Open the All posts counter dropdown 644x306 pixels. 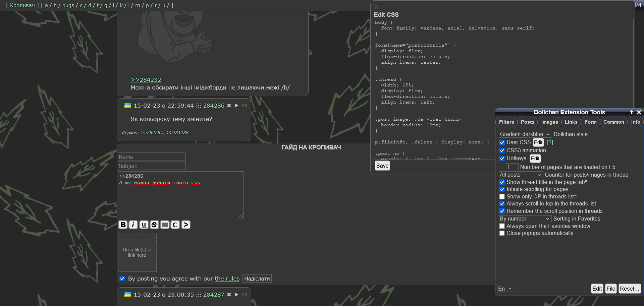tap(521, 175)
